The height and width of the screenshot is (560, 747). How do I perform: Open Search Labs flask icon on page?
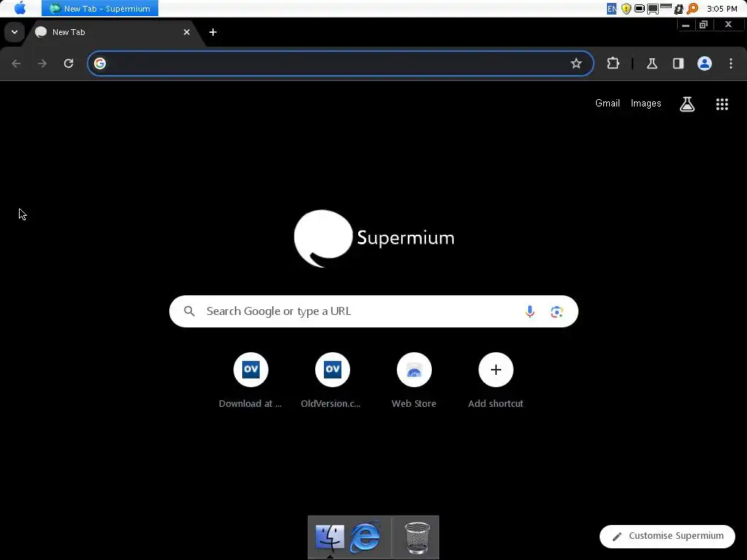(x=687, y=104)
